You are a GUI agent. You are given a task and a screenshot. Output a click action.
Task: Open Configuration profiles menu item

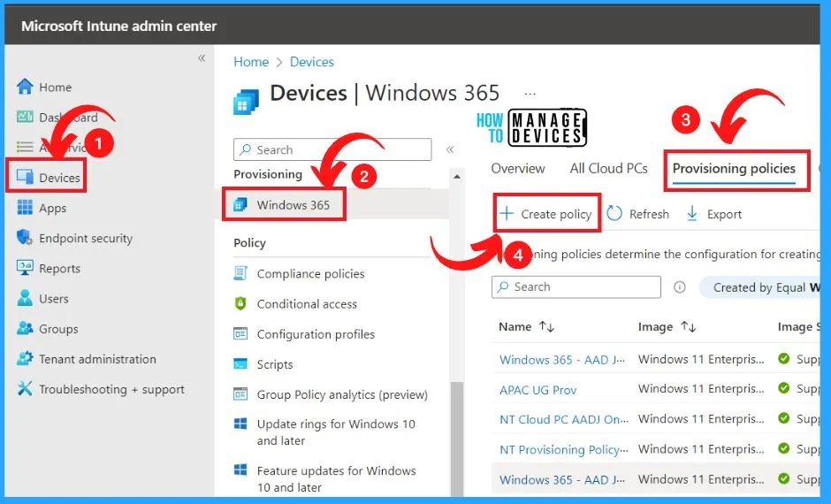316,334
